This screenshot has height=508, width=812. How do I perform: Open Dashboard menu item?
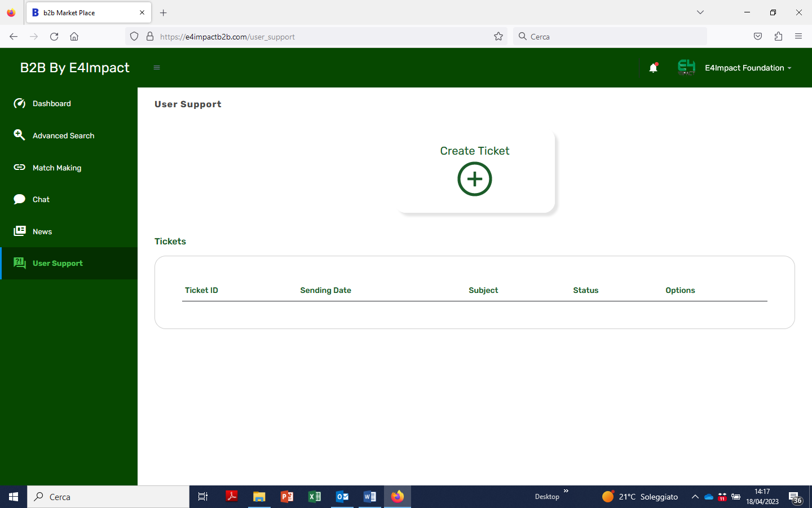click(x=69, y=103)
